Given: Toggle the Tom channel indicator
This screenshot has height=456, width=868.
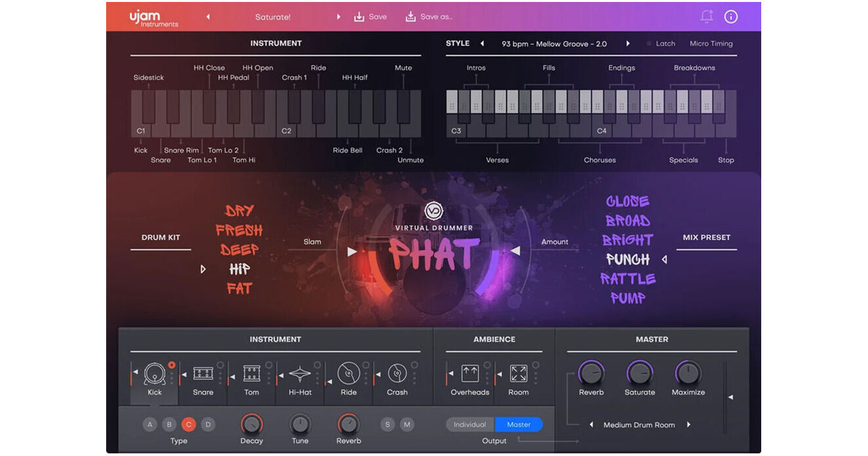Looking at the screenshot, I should pos(269,365).
